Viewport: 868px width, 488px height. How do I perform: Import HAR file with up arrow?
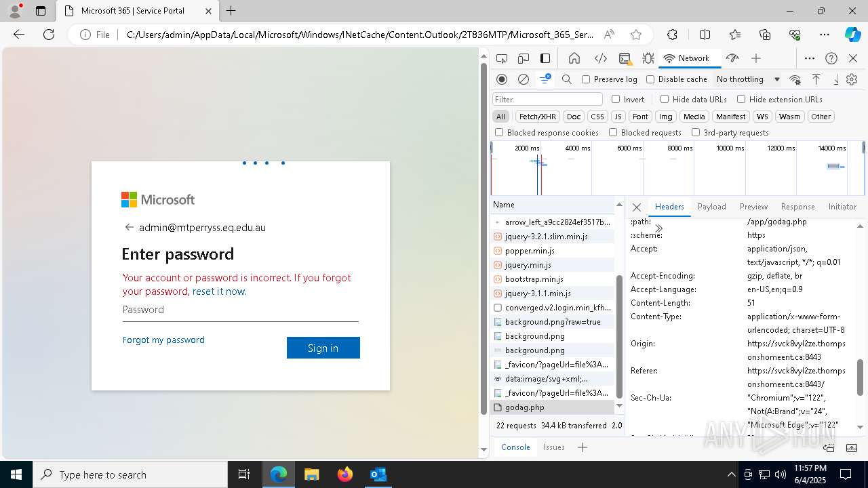(816, 79)
